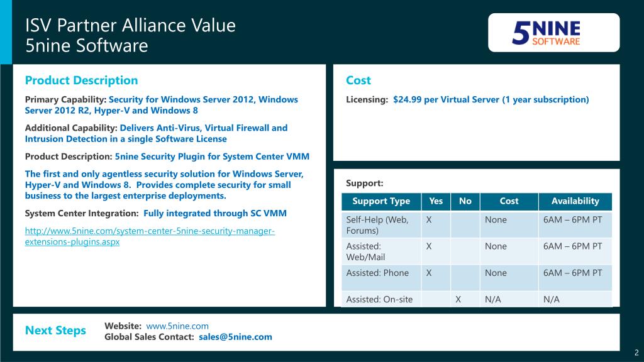Viewport: 644px width, 362px height.
Task: Click the X in the On-site No column
Action: pos(458,300)
